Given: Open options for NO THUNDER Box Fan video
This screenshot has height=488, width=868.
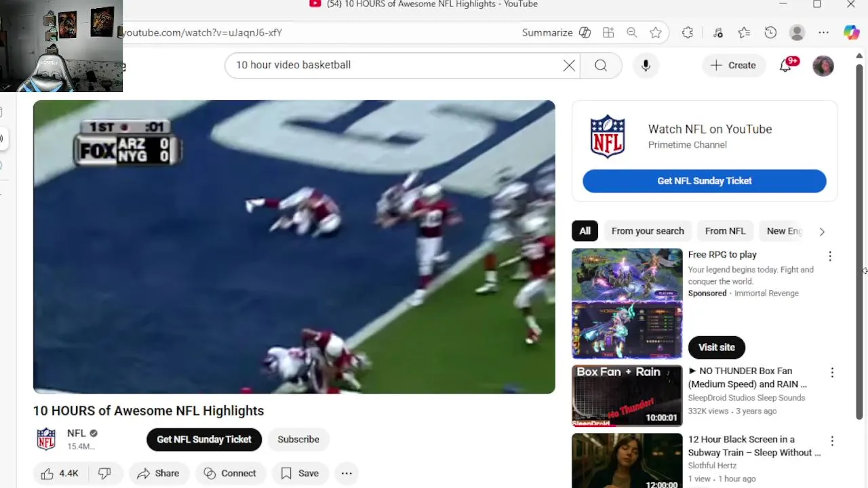Looking at the screenshot, I should coord(832,373).
